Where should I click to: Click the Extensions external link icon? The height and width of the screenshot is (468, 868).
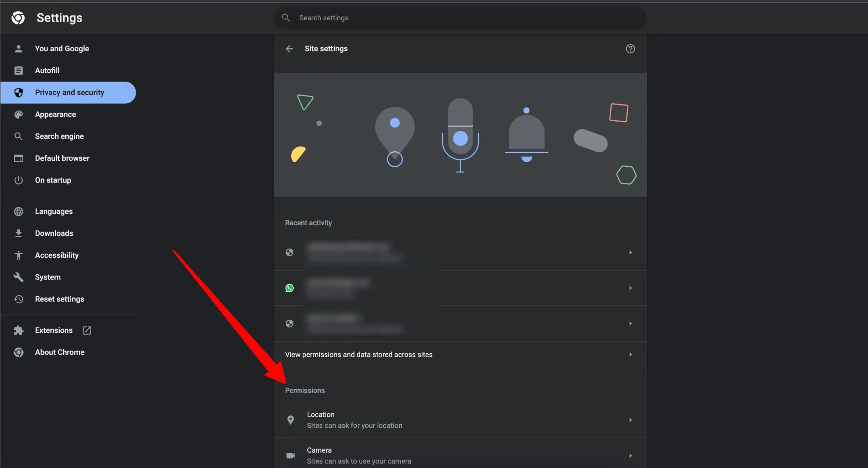pos(87,330)
